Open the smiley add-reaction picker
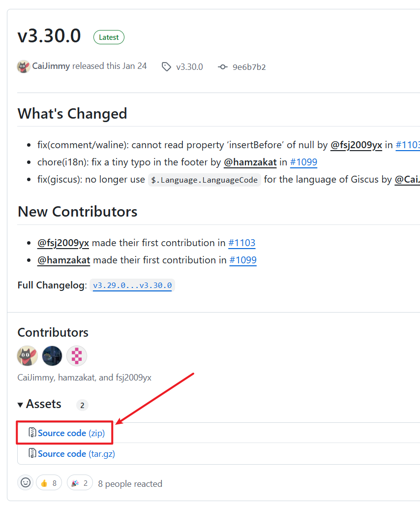The height and width of the screenshot is (507, 420). [x=26, y=483]
